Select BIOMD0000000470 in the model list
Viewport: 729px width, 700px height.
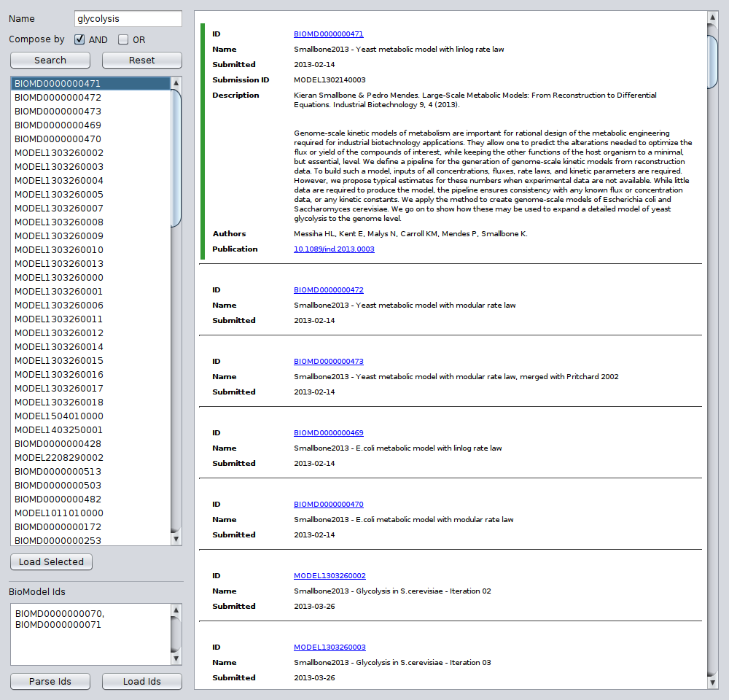click(90, 139)
